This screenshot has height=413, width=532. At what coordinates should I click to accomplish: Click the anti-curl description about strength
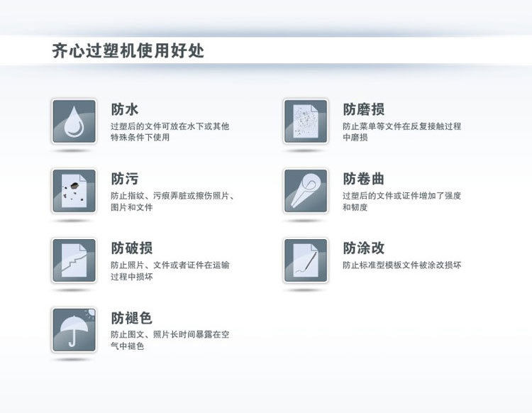click(x=401, y=201)
